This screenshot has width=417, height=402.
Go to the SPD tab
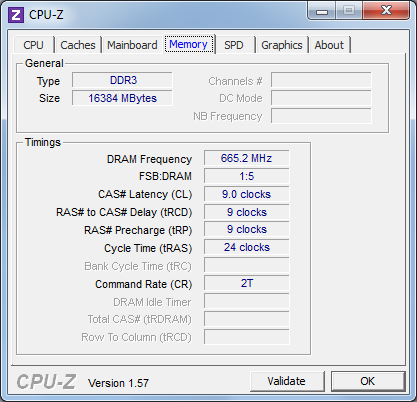click(234, 45)
